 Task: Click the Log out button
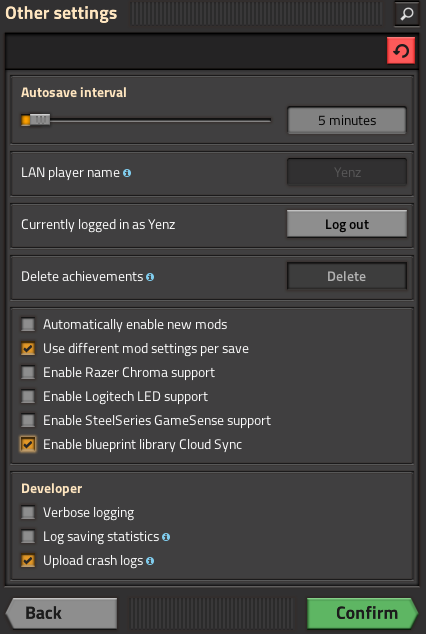(x=347, y=224)
